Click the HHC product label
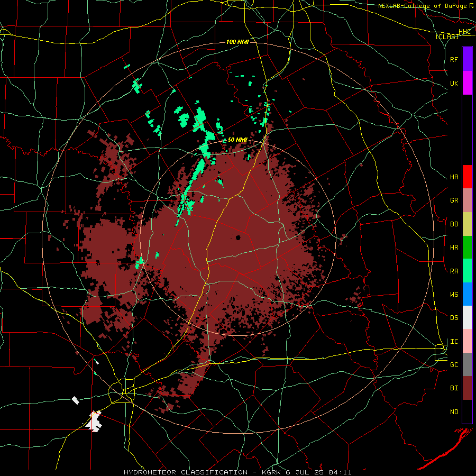This screenshot has height=476, width=476. click(465, 32)
